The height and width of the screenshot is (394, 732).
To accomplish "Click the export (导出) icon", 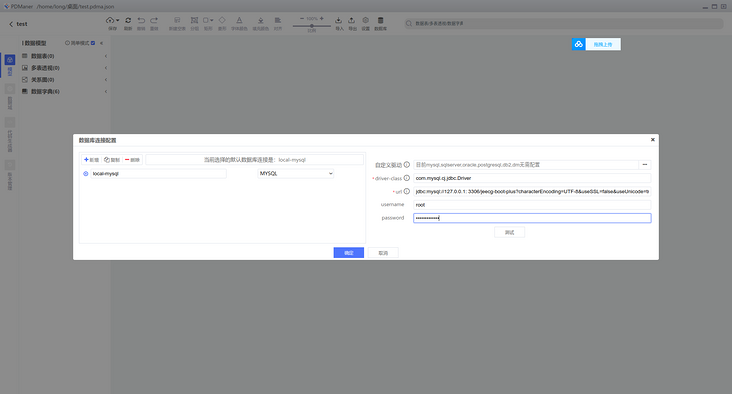I will click(352, 20).
